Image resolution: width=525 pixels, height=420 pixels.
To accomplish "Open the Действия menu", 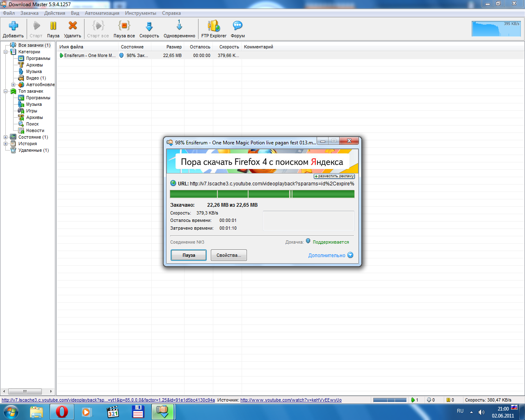I will click(x=55, y=13).
